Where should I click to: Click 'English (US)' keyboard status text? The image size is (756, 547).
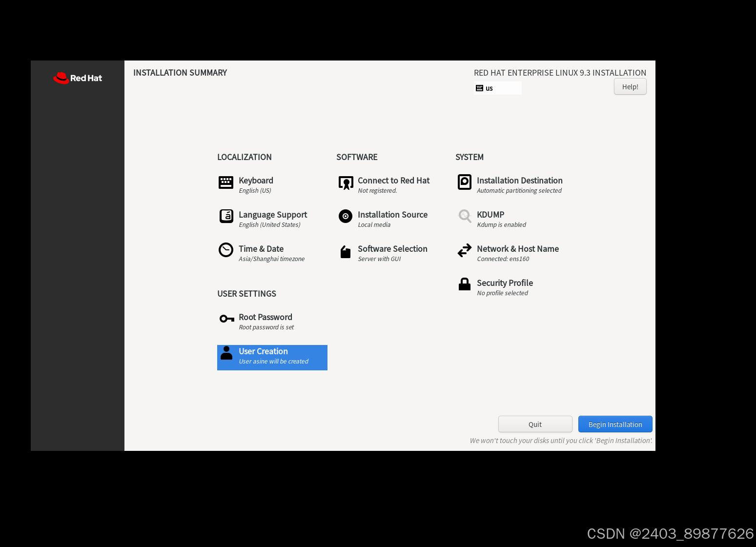point(255,191)
